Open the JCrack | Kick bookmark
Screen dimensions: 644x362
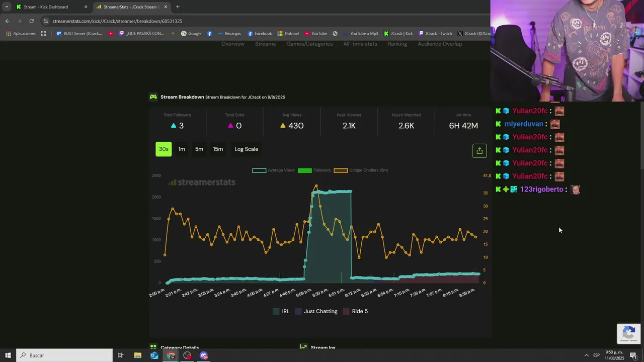click(x=398, y=34)
